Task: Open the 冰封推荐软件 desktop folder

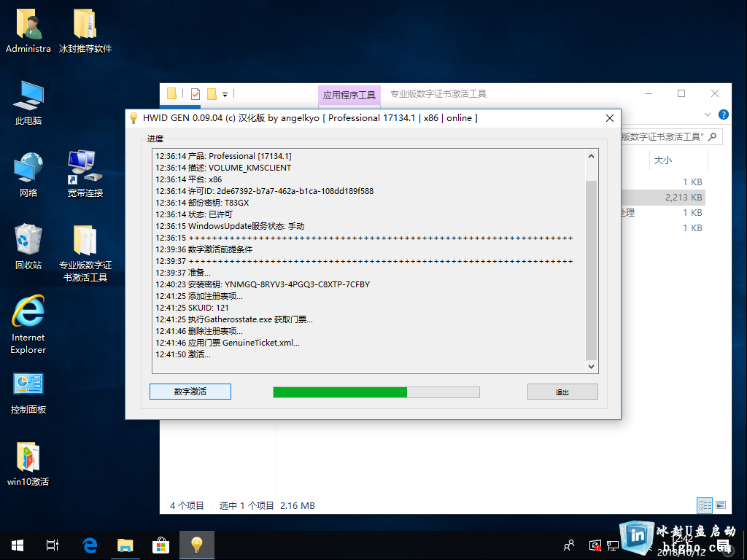Action: [x=85, y=30]
